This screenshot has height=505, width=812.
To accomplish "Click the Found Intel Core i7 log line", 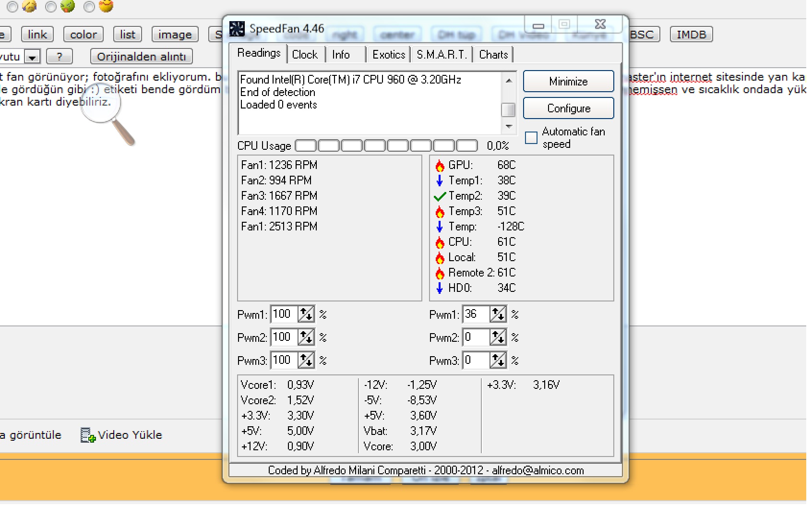I will 351,80.
